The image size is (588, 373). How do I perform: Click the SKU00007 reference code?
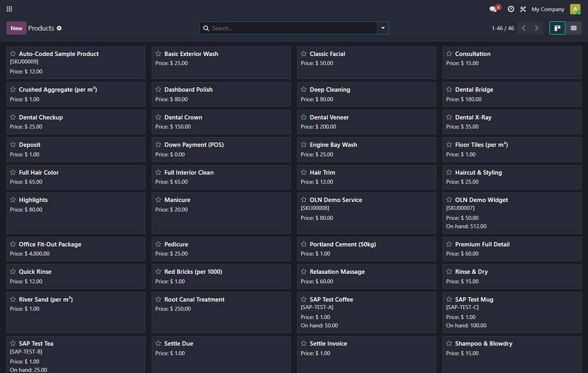click(x=460, y=208)
